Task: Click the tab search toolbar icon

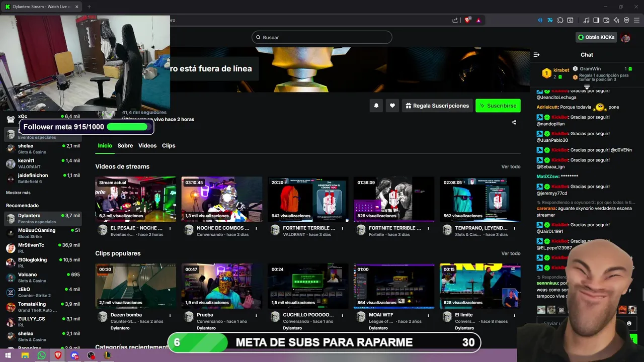Action: click(571, 20)
